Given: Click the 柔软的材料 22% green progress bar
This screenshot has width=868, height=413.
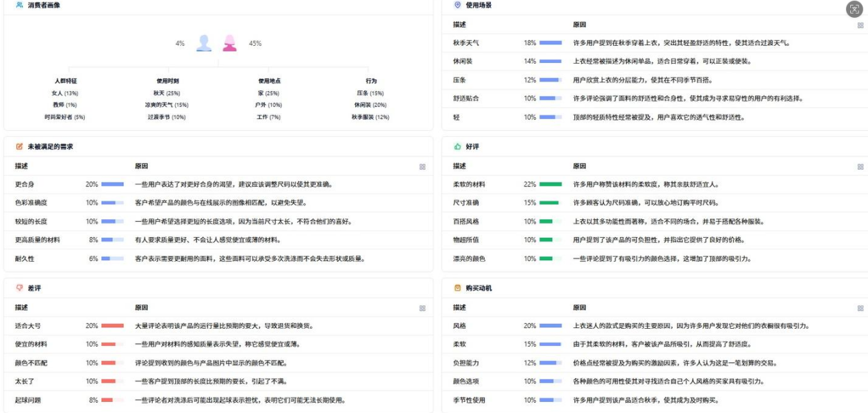Looking at the screenshot, I should click(x=550, y=184).
